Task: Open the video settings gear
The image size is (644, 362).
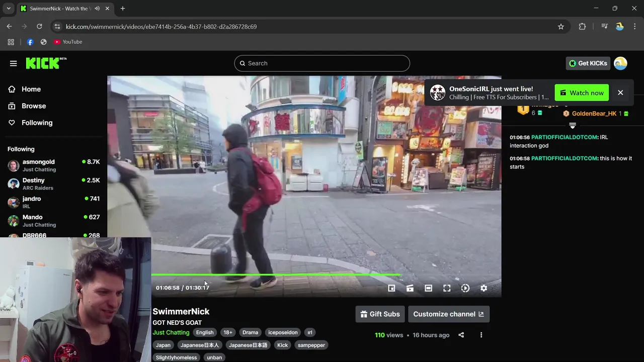Action: click(x=484, y=288)
